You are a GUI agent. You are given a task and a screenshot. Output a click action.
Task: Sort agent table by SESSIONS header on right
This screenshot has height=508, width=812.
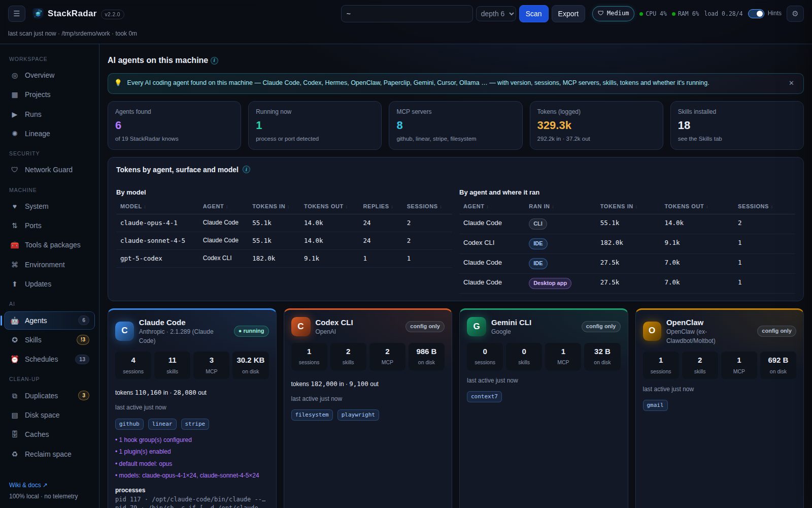pos(755,206)
